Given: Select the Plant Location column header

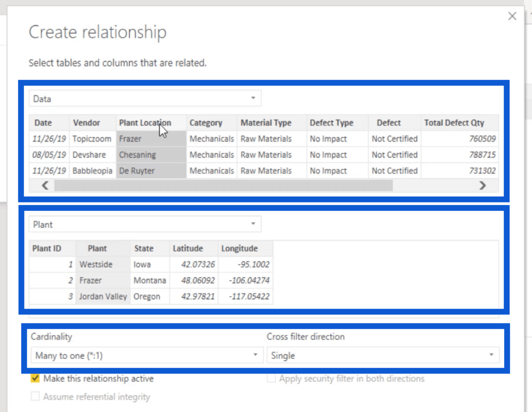Looking at the screenshot, I should pyautogui.click(x=145, y=123).
